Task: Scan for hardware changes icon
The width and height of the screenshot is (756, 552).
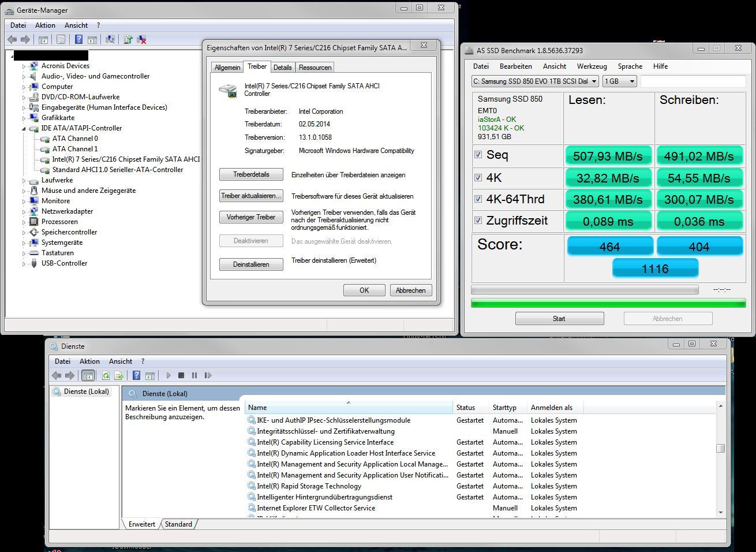Action: (110, 40)
